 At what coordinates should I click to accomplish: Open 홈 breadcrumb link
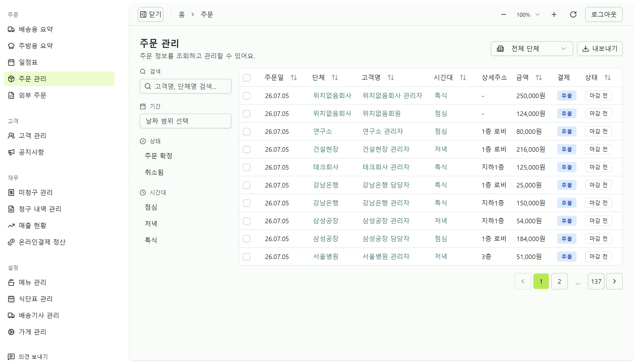coord(182,14)
